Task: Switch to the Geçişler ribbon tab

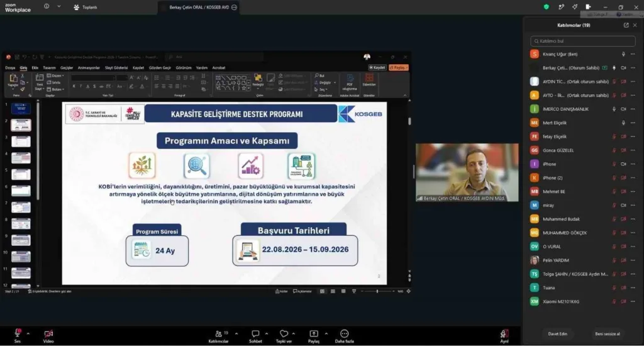Action: click(67, 68)
